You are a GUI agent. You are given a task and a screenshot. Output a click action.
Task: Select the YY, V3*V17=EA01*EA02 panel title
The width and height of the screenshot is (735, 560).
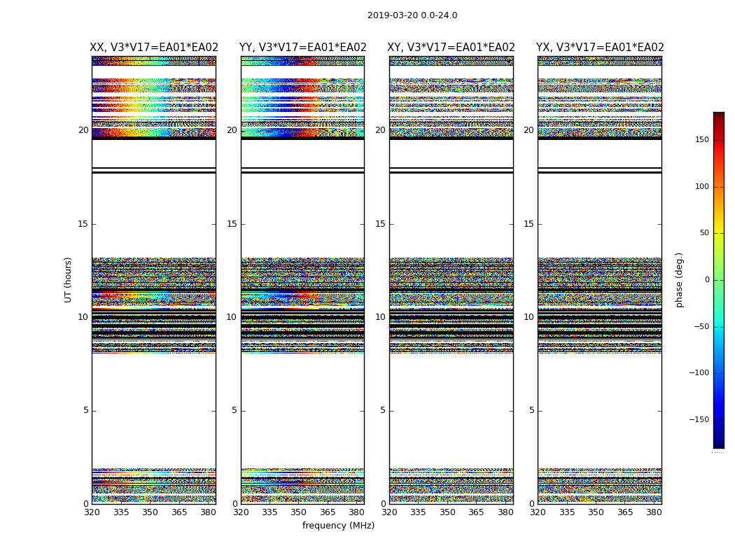coord(303,48)
